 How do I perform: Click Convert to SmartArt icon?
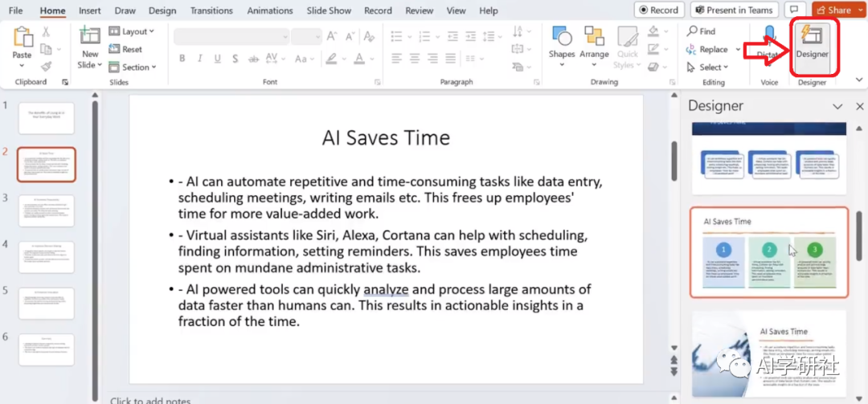pos(518,67)
